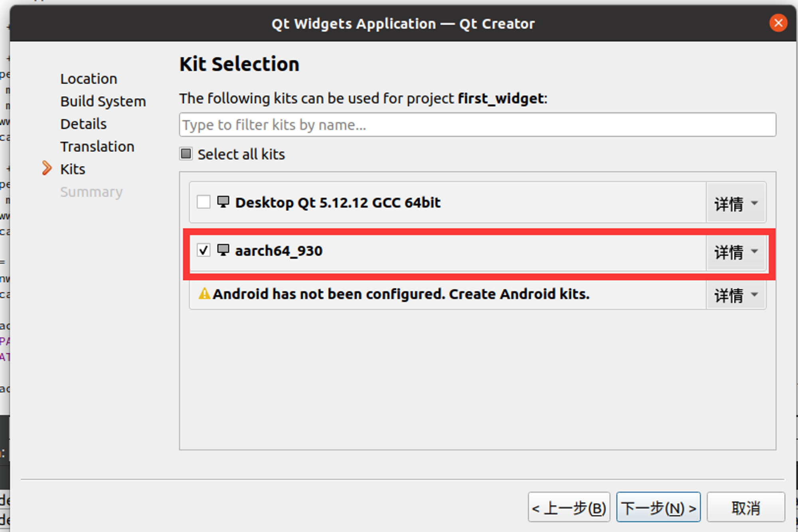Click the 下一步(N) next button

pos(658,507)
